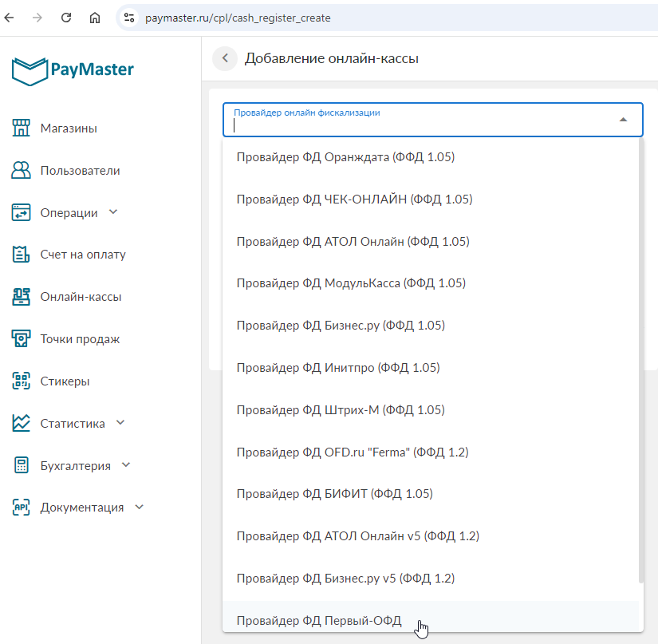Image resolution: width=658 pixels, height=644 pixels.
Task: Select Провайдер ФД Штрих-М (ФФД 1.05)
Action: click(431, 409)
